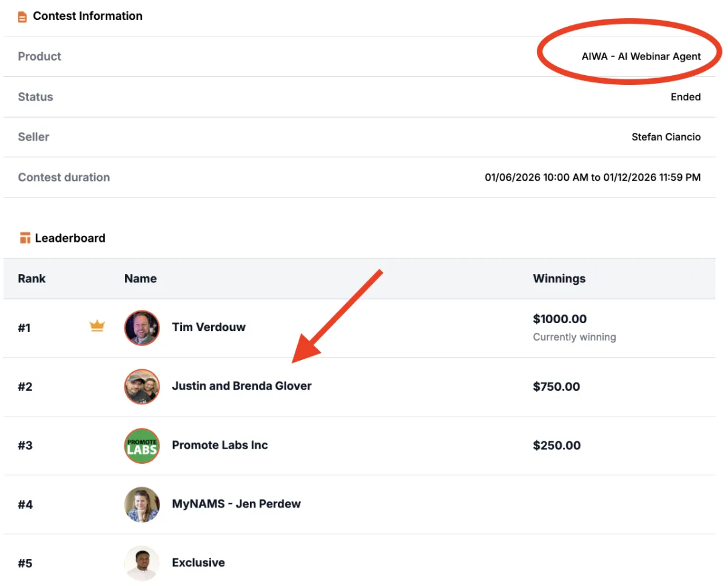Click the $1000.00 winnings amount
728x588 pixels.
point(559,319)
